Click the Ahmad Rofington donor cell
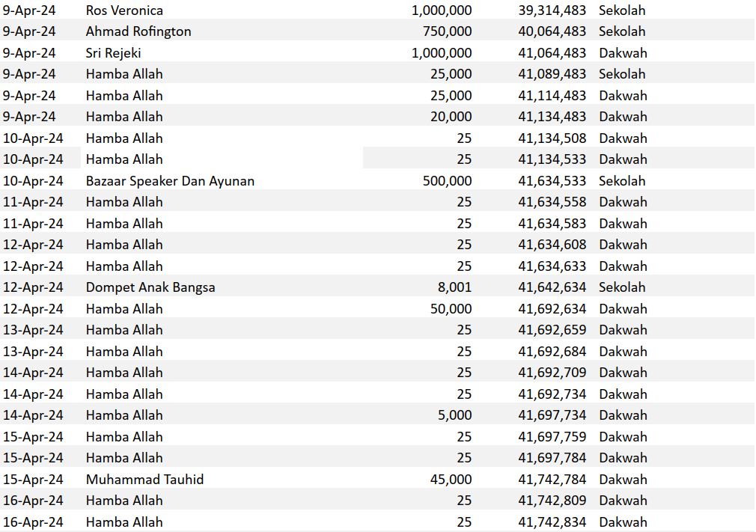The height and width of the screenshot is (532, 756). (138, 31)
